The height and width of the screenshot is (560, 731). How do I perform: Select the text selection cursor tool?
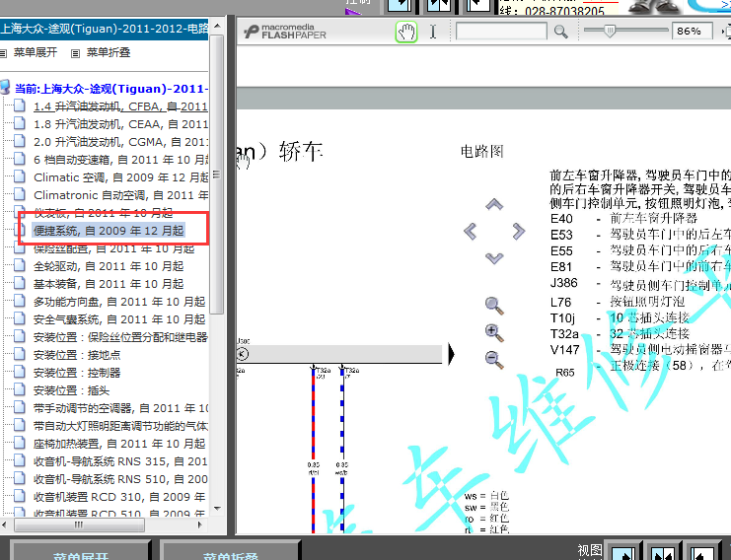pos(433,32)
